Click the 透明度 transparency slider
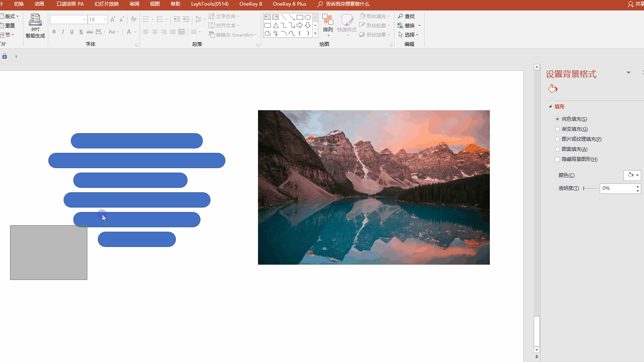Screen dimensions: 644x362 point(590,188)
